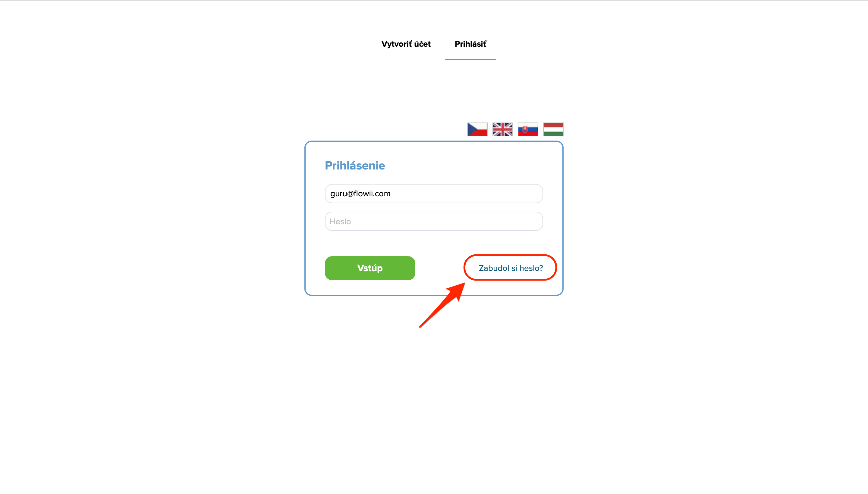Start password recovery via forgotten password link

pyautogui.click(x=511, y=268)
